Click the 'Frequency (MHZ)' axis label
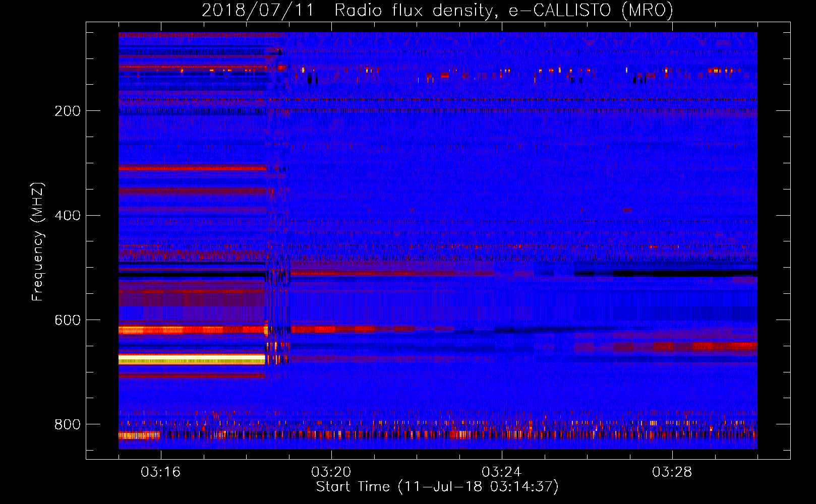Image resolution: width=816 pixels, height=504 pixels. click(37, 242)
